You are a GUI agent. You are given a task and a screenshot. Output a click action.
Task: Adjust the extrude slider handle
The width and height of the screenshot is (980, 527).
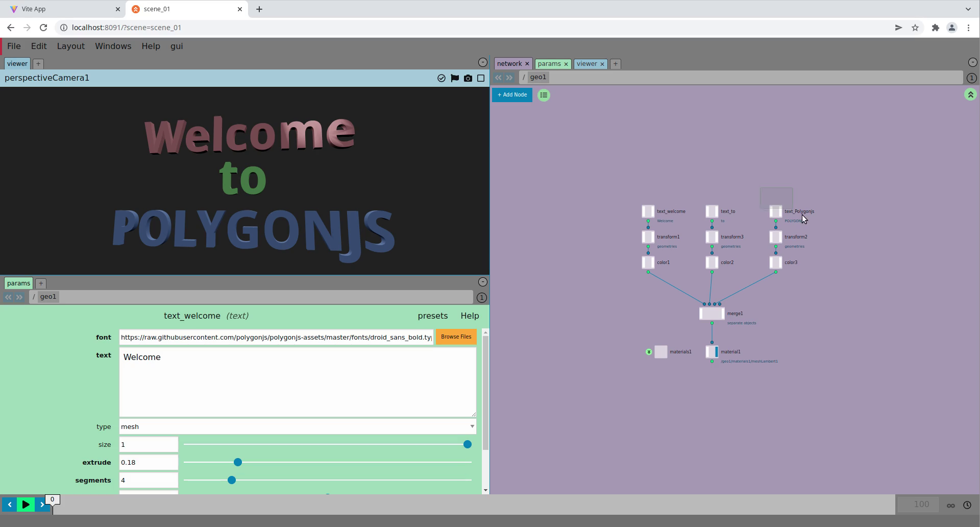point(238,463)
